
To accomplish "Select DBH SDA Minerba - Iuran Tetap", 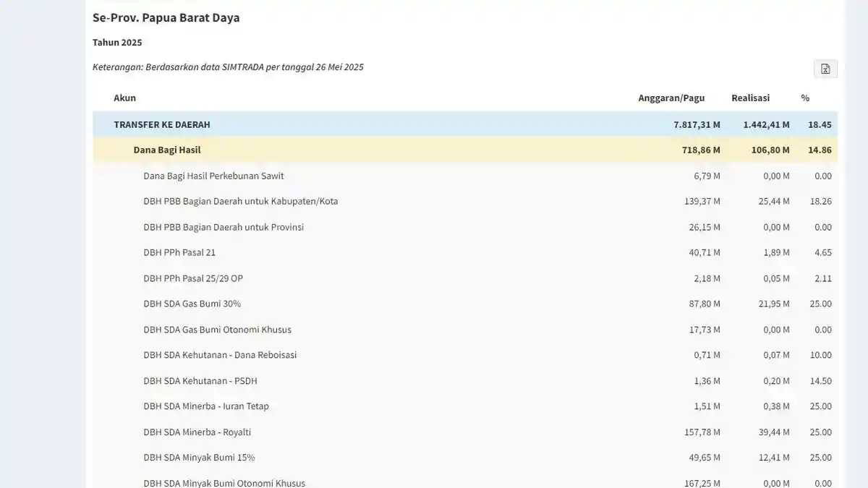I will 465,406.
